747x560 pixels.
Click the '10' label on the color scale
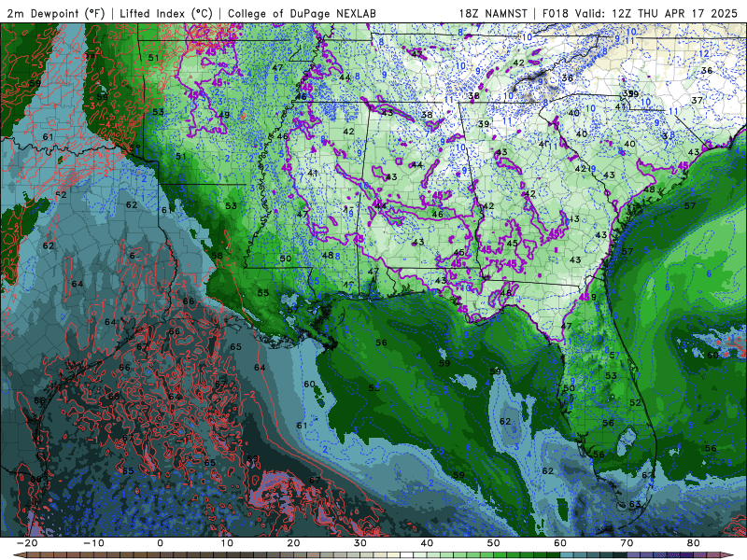(x=227, y=543)
